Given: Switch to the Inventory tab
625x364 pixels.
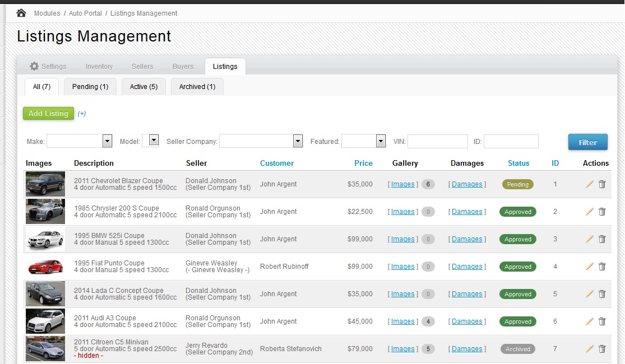Looking at the screenshot, I should [x=99, y=66].
